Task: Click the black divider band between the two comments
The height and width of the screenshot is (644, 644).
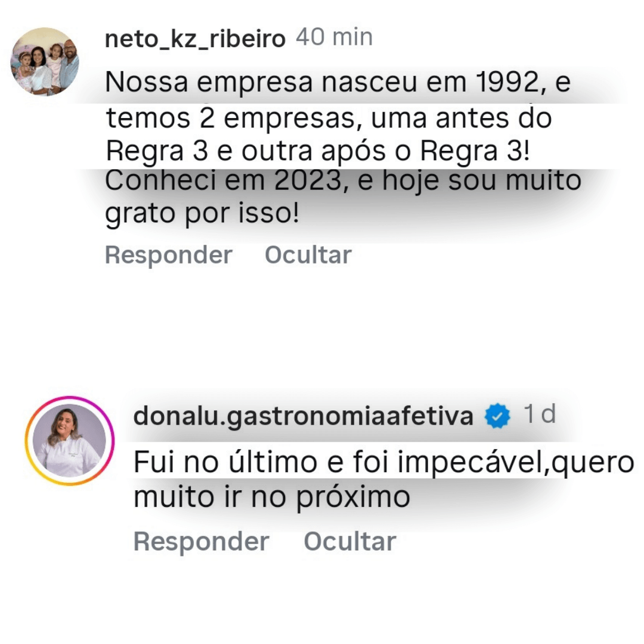Action: click(x=322, y=324)
